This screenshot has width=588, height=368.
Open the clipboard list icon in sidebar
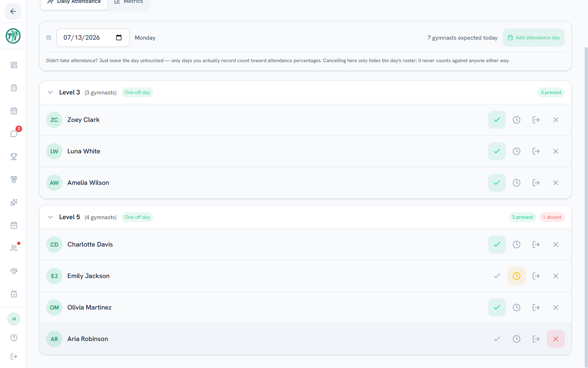pyautogui.click(x=14, y=88)
